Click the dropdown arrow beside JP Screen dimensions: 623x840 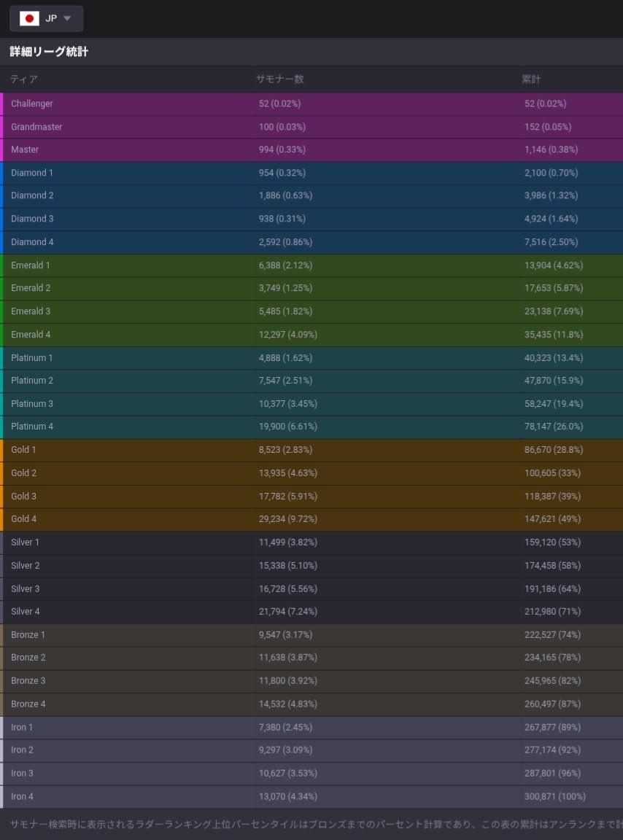[67, 19]
